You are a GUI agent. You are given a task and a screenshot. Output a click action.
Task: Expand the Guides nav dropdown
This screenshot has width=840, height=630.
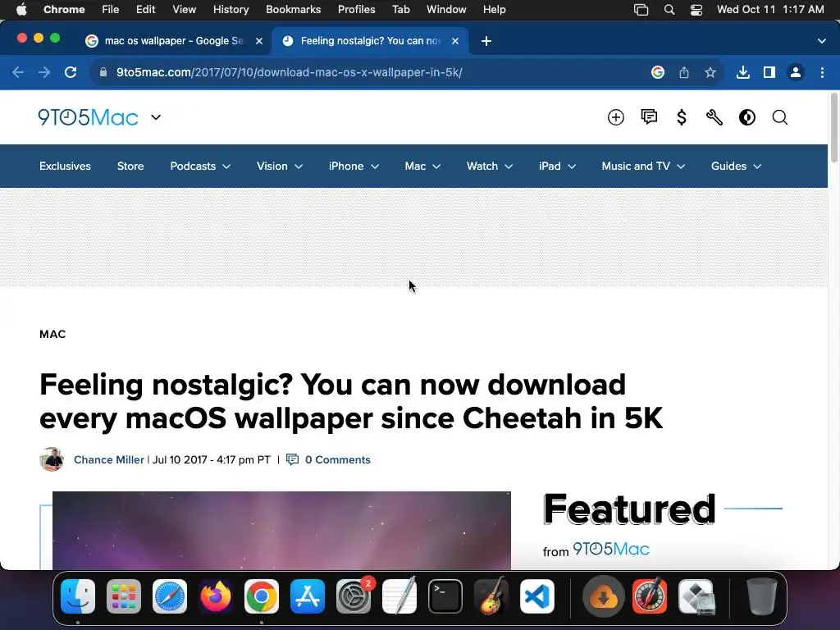[736, 166]
